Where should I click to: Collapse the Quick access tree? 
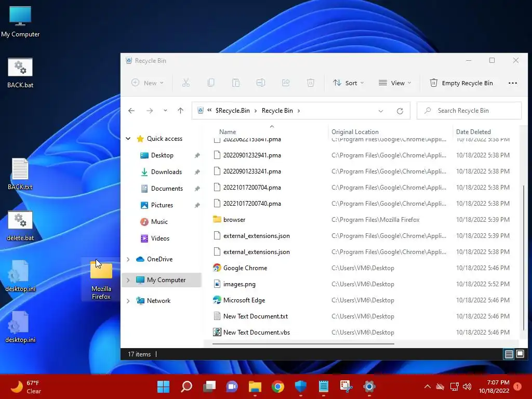tap(128, 138)
